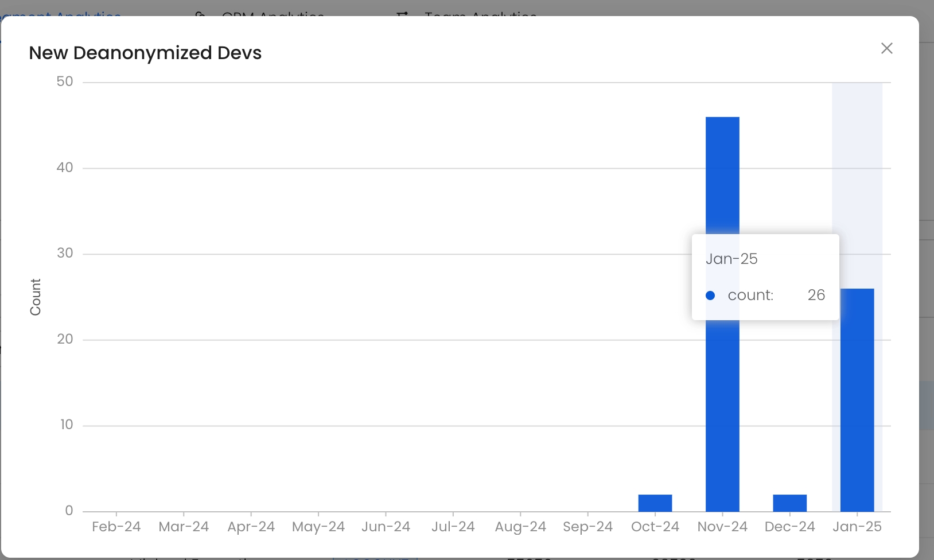934x560 pixels.
Task: Click the vertical Count axis title
Action: click(36, 297)
